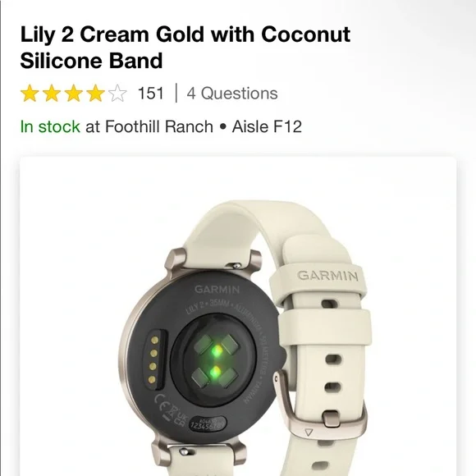This screenshot has height=476, width=476.
Task: Click the empty fifth rating star
Action: point(117,94)
